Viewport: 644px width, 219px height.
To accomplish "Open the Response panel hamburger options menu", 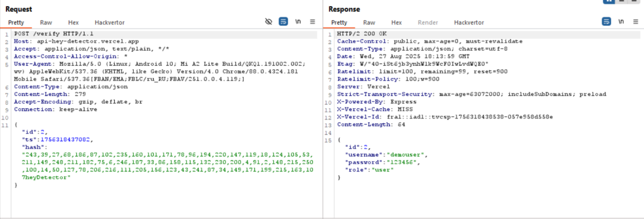I will tap(635, 22).
